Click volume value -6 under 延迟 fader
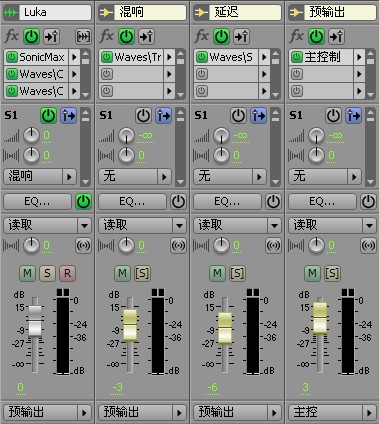The image size is (379, 424). coord(213,388)
